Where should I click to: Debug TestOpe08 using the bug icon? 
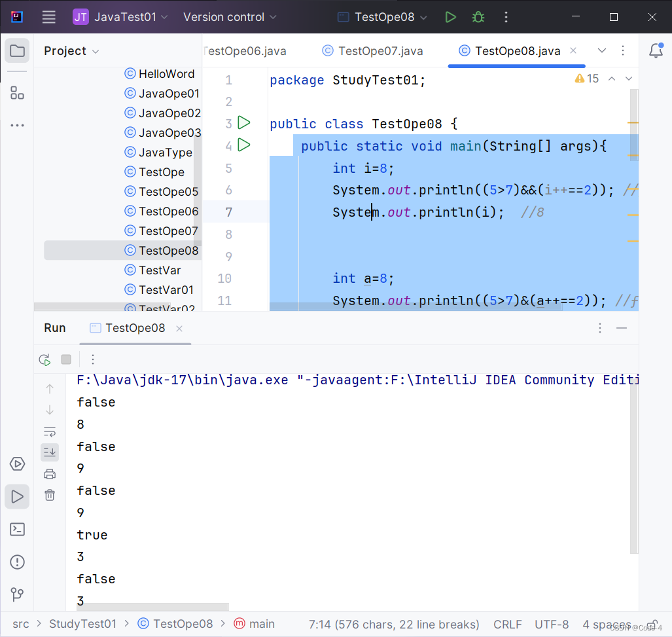(478, 17)
